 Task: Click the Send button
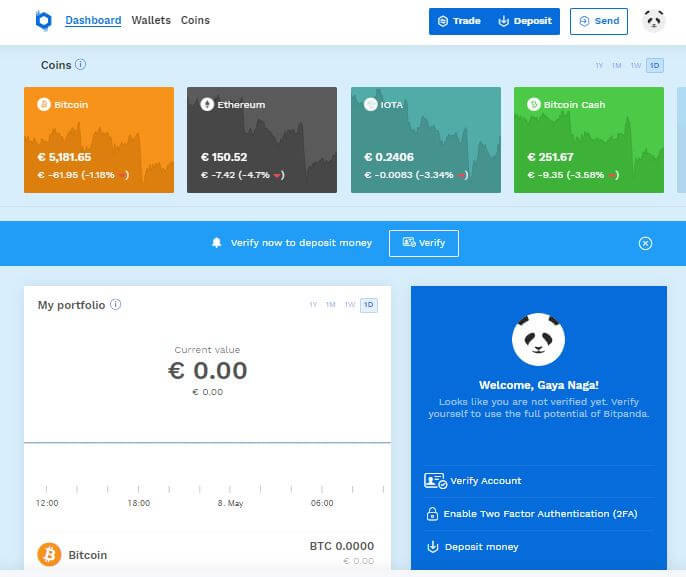598,21
